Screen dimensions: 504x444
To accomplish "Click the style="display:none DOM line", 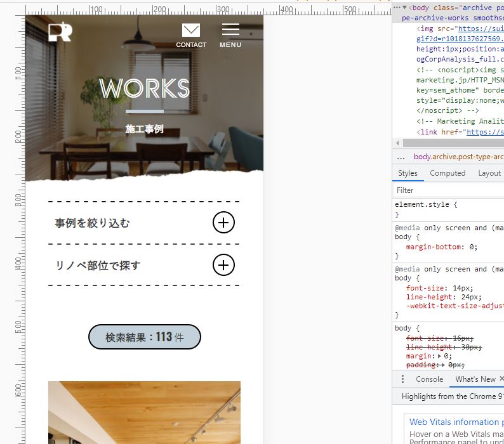I will pos(460,101).
